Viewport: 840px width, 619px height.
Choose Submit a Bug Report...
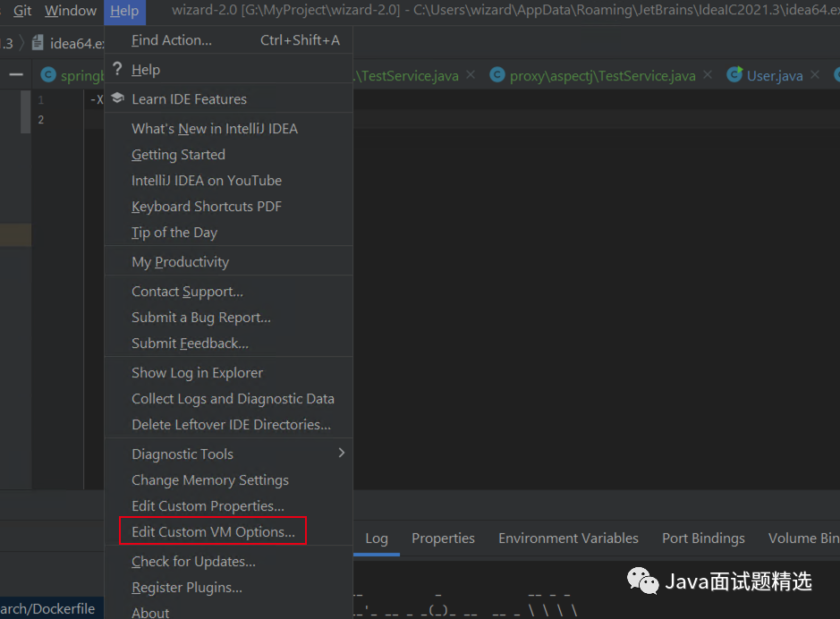[229, 318]
